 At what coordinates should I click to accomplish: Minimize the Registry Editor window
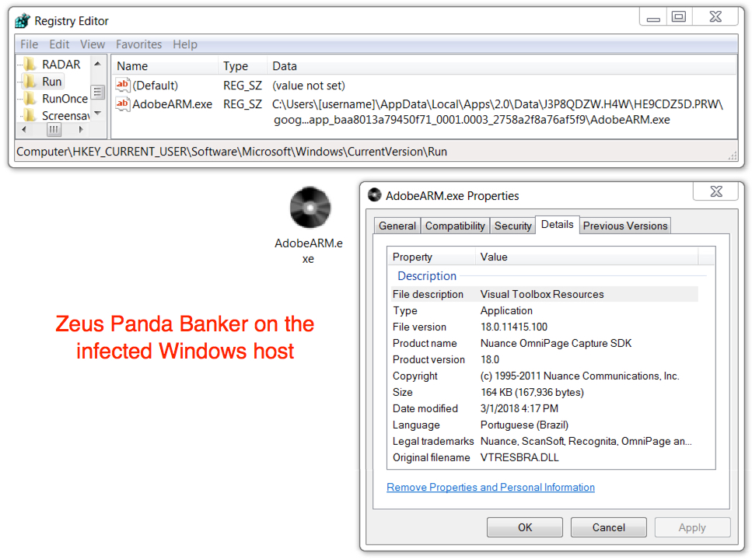pyautogui.click(x=653, y=17)
